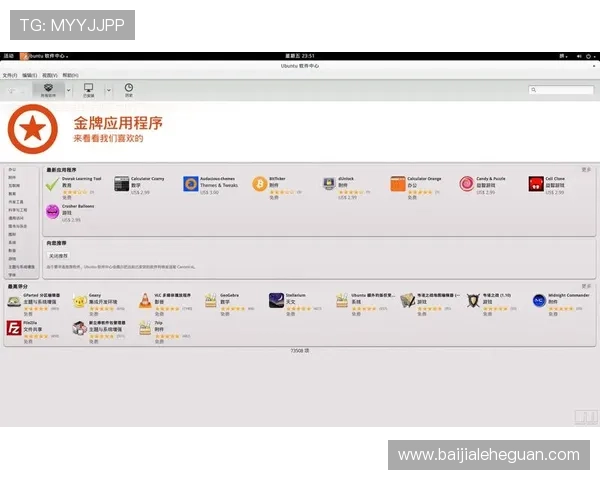Expand the All Software dropdown arrow
Image resolution: width=600 pixels, height=480 pixels.
(68, 90)
